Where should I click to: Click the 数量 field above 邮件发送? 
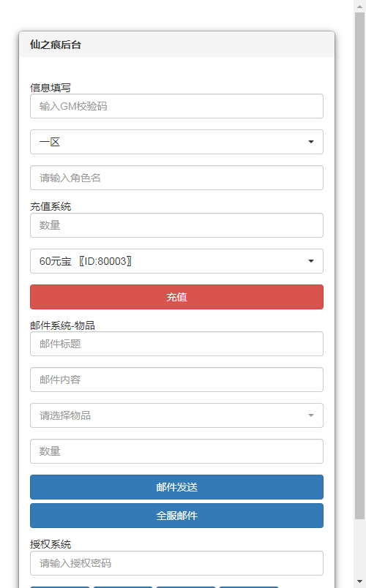[x=176, y=451]
